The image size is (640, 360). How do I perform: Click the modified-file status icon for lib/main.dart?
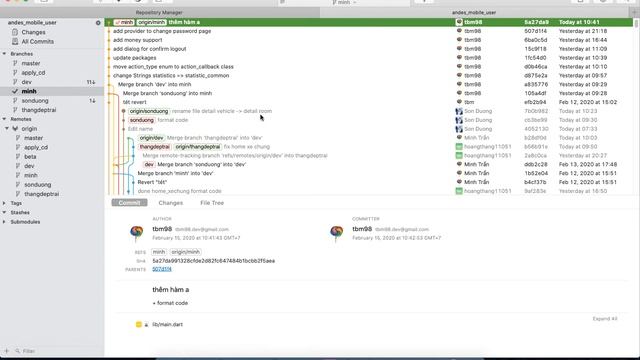pos(139,324)
